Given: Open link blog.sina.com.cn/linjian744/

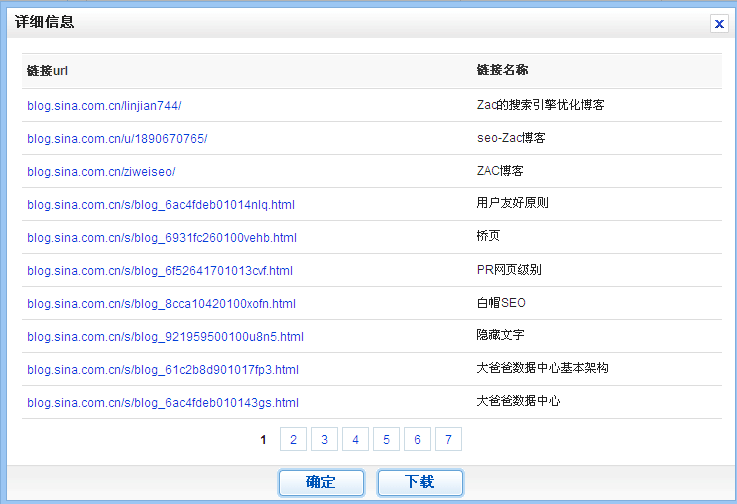Looking at the screenshot, I should [x=104, y=105].
